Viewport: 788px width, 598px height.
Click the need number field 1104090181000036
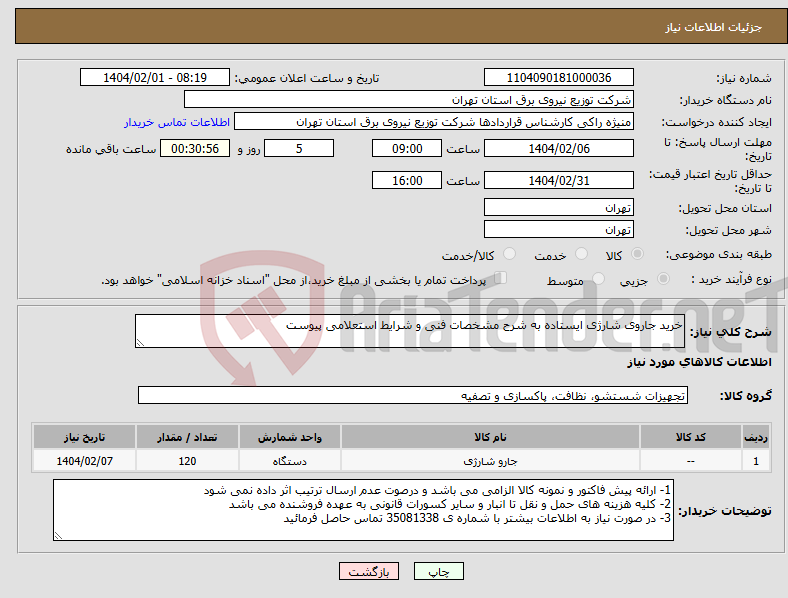click(x=558, y=77)
